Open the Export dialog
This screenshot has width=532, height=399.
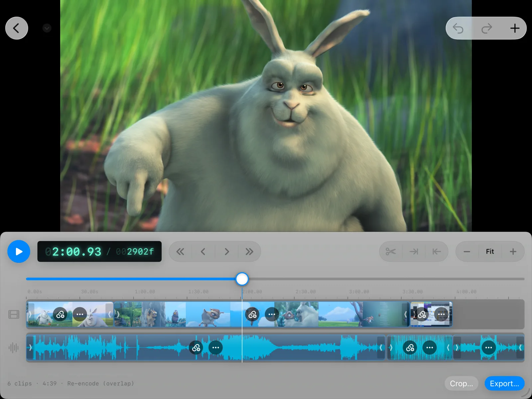click(x=504, y=384)
